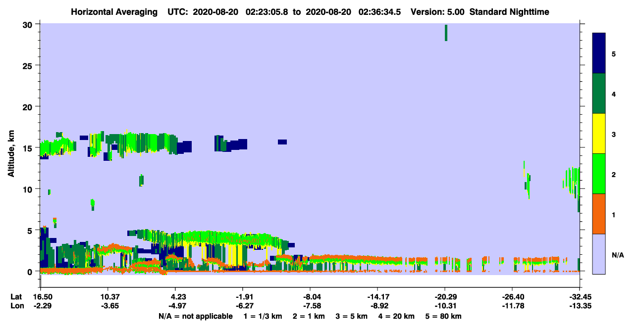The width and height of the screenshot is (644, 330).
Task: Click the colorbar label 'N/A'
Action: (617, 255)
